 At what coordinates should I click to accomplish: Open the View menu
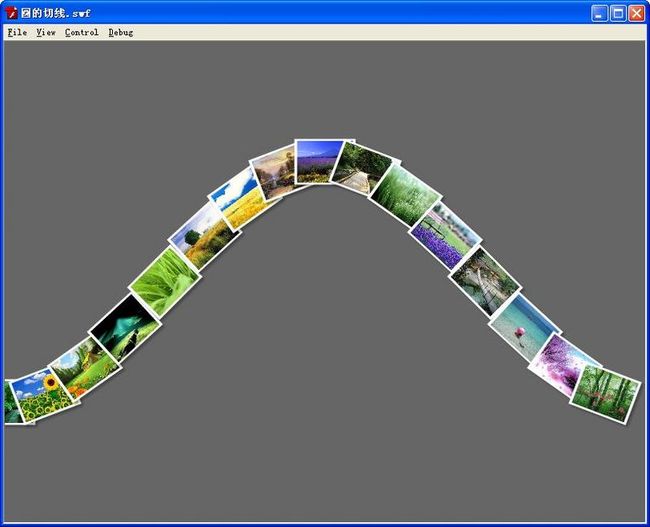46,32
